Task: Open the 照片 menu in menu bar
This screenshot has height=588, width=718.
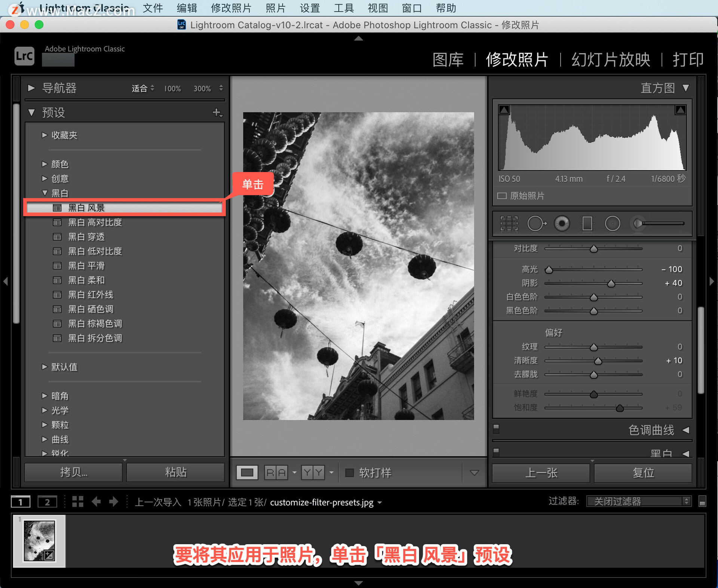Action: [x=275, y=8]
